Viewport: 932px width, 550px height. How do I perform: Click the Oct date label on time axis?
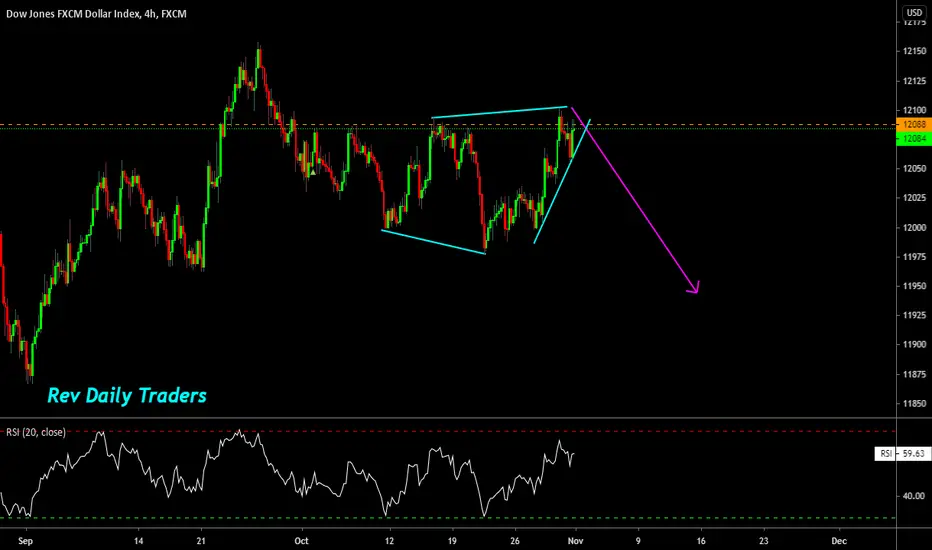tap(301, 541)
